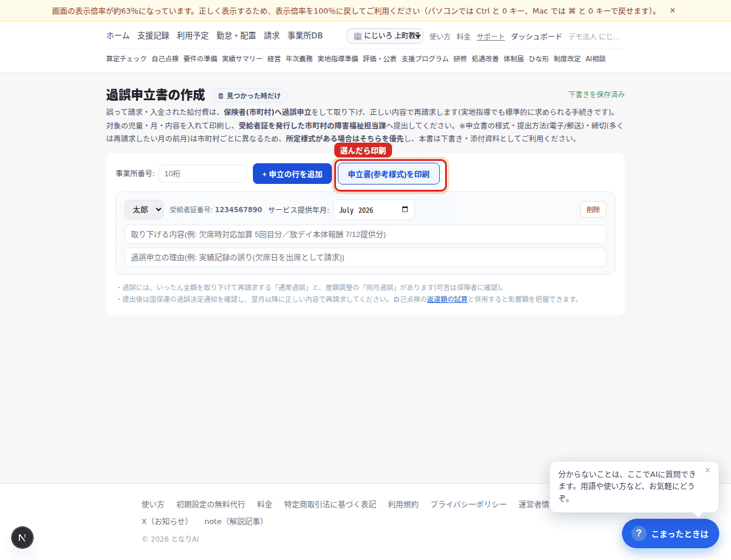Open the 使い方 link in header
The image size is (731, 560).
pos(440,37)
